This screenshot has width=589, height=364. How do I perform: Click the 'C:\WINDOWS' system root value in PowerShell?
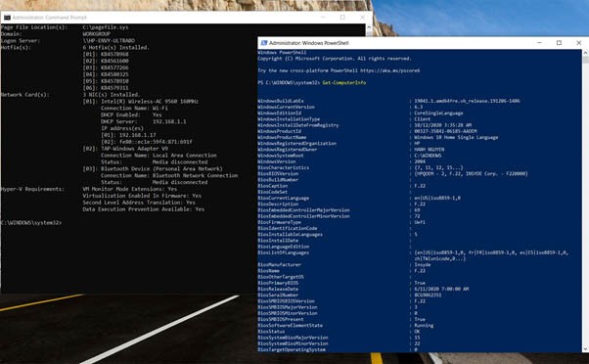pyautogui.click(x=428, y=156)
